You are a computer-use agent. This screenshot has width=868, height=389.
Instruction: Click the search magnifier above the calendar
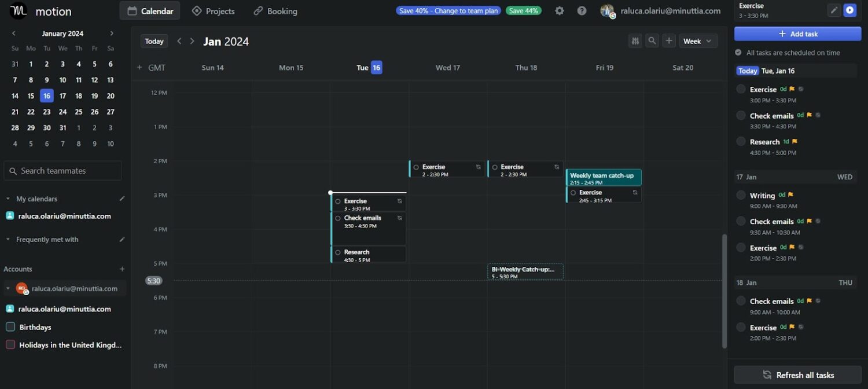pos(652,41)
